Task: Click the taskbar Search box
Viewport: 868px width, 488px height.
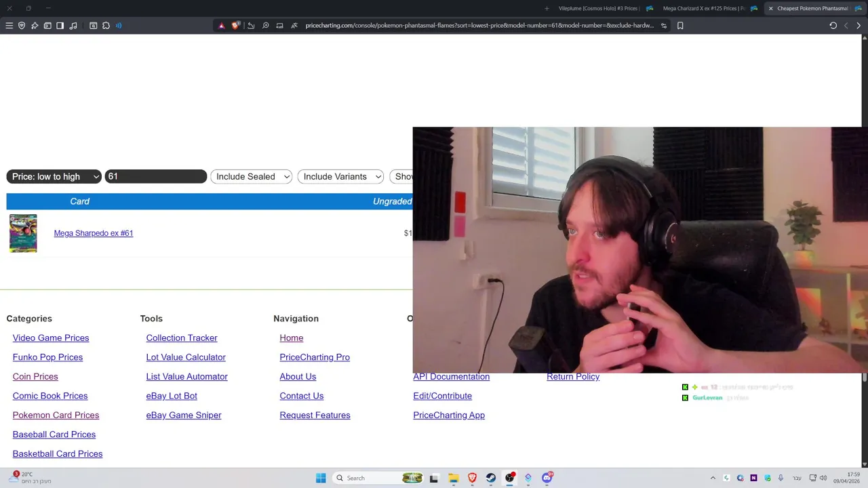Action: pyautogui.click(x=377, y=478)
